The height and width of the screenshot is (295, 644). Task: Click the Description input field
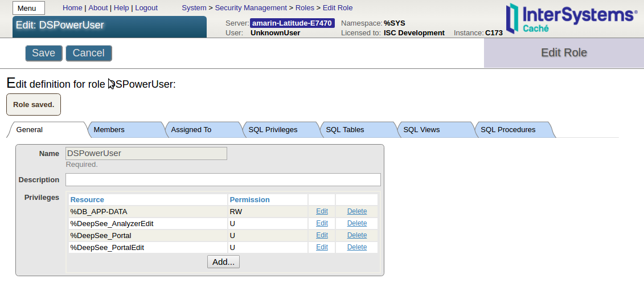tap(223, 180)
